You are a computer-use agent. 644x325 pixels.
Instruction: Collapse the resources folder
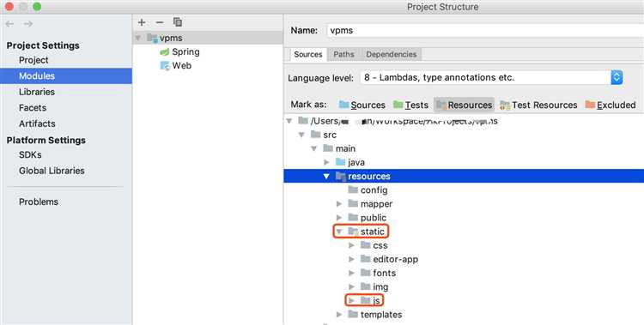pyautogui.click(x=326, y=177)
